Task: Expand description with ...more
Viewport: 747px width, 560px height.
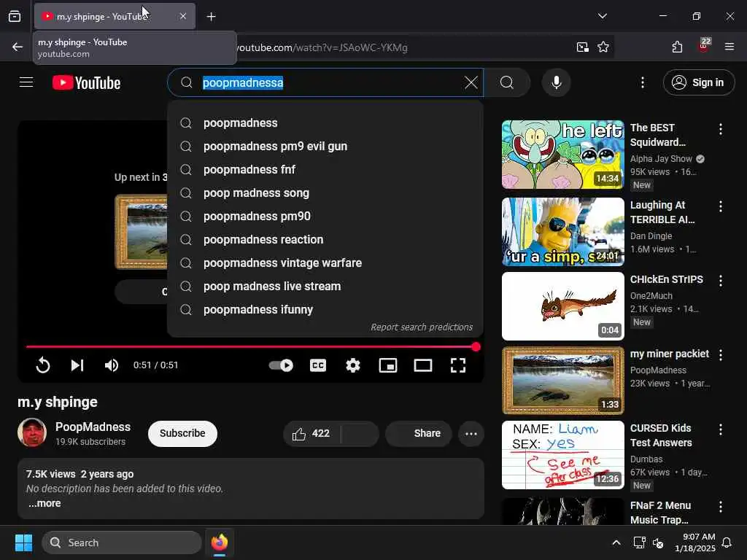Action: [44, 503]
